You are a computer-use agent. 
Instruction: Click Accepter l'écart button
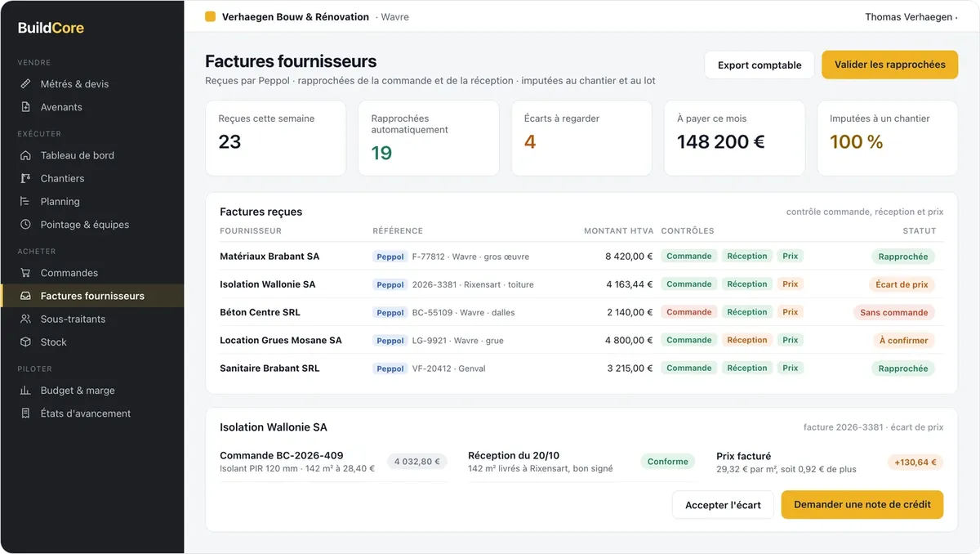723,505
